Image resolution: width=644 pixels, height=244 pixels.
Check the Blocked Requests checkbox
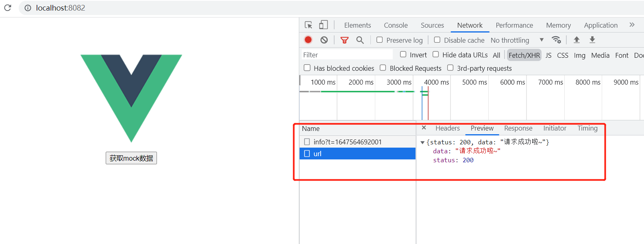pos(383,68)
